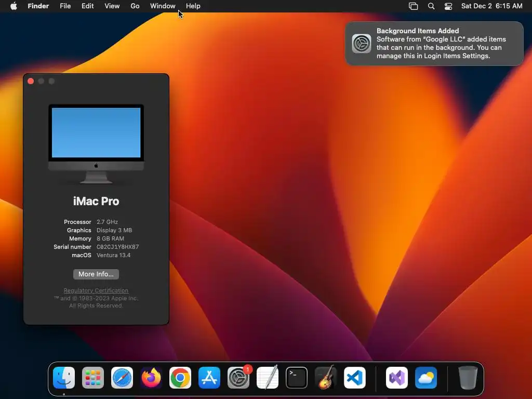Open Launchpad in the Dock
532x399 pixels.
point(93,378)
